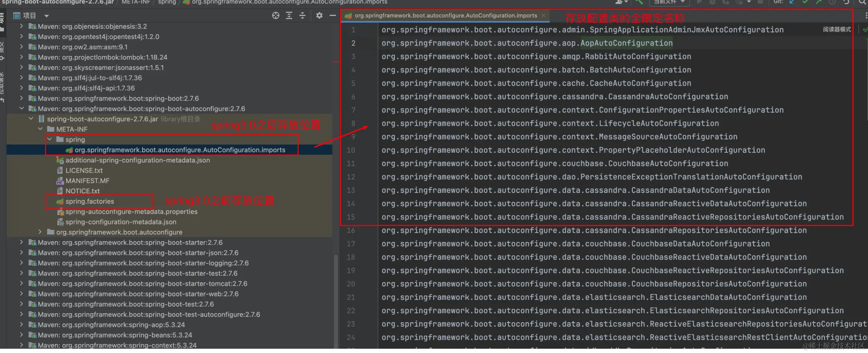
Task: Click the debug bug icon in toolbar
Action: (x=712, y=2)
